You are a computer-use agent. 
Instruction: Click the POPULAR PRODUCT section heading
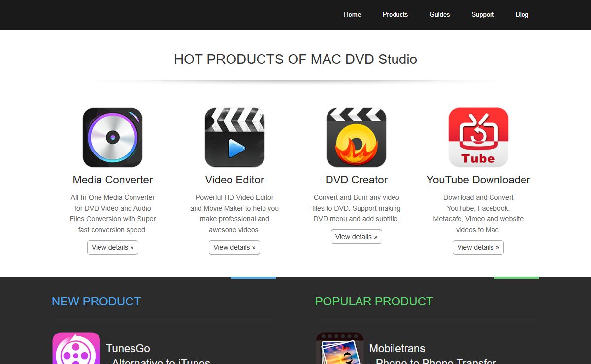374,301
